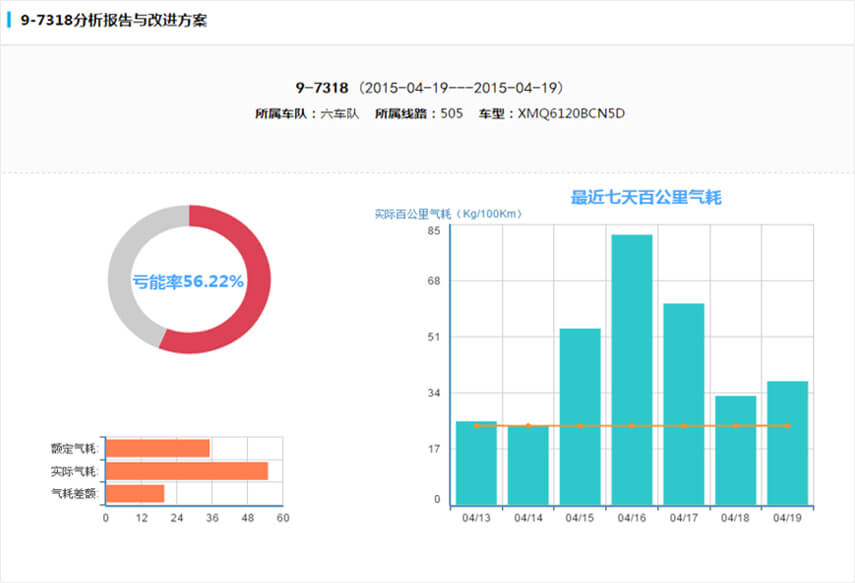Click the orange line point at 04/16
The height and width of the screenshot is (583, 855).
coord(632,426)
